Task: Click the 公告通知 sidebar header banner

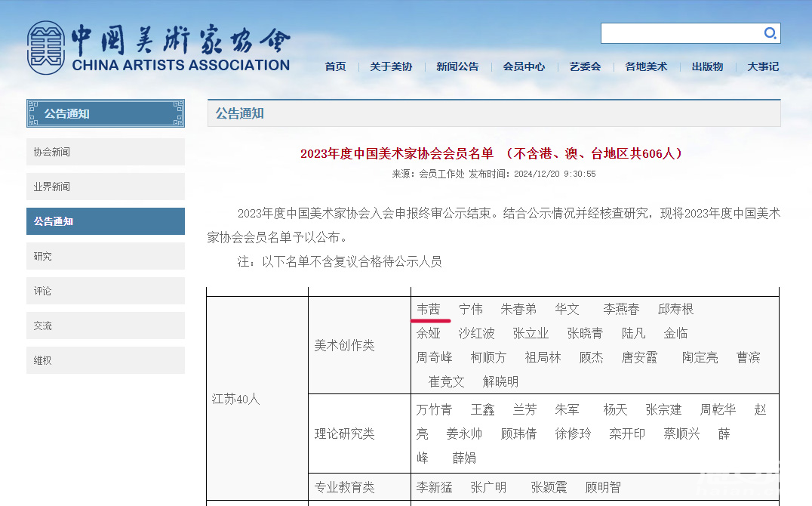Action: coord(106,113)
